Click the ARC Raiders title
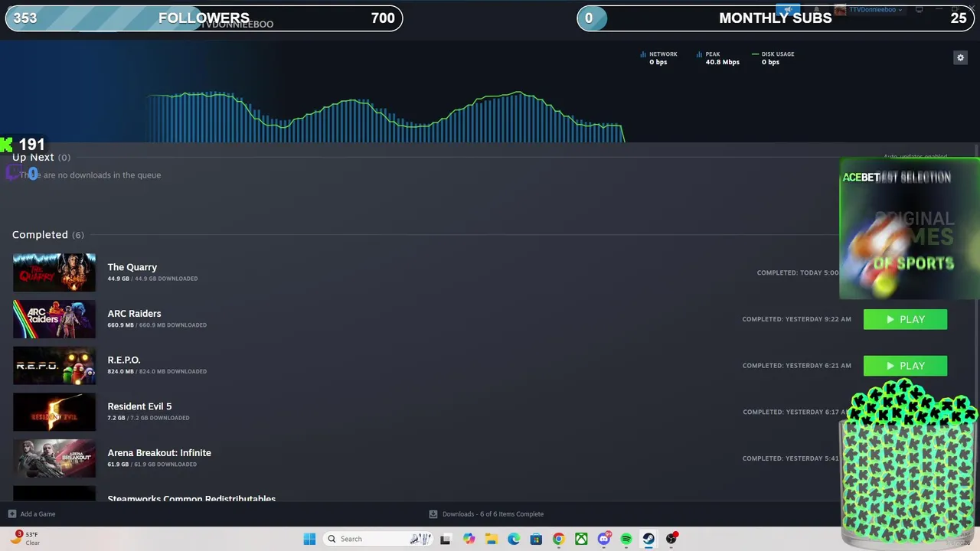This screenshot has width=980, height=551. coord(134,314)
